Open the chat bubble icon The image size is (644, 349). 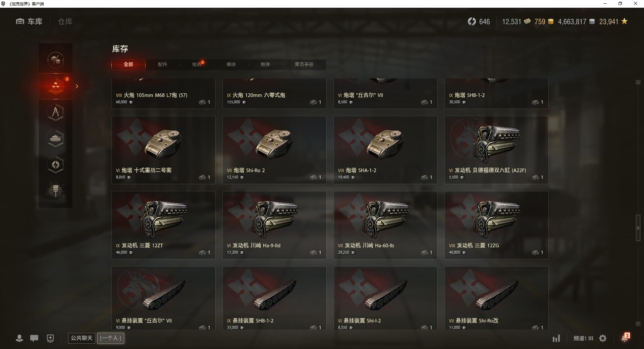[x=34, y=338]
